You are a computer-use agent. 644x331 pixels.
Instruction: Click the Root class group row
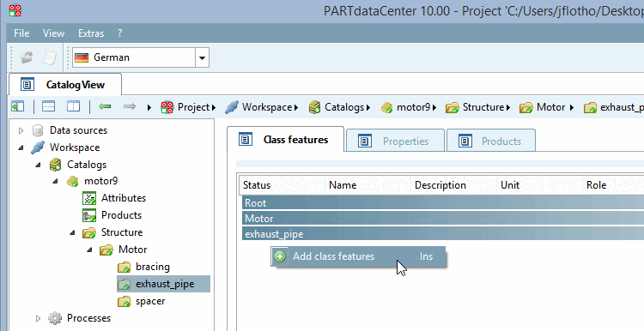(x=443, y=202)
